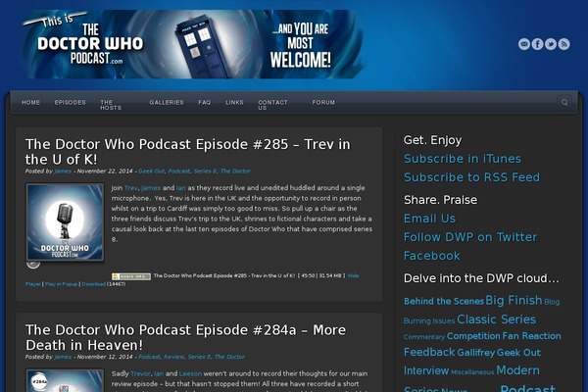The height and width of the screenshot is (392, 588).
Task: Click Play in Popup link
Action: coord(61,284)
